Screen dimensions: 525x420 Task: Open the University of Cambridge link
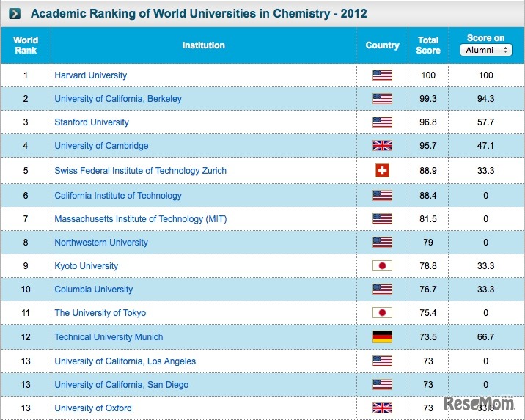[x=101, y=146]
